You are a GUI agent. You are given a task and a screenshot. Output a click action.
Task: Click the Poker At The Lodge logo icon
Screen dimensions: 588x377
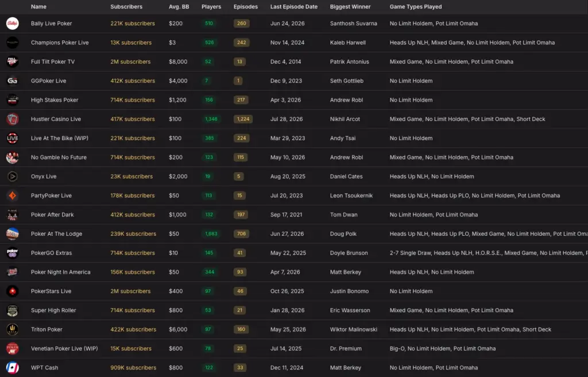point(13,234)
